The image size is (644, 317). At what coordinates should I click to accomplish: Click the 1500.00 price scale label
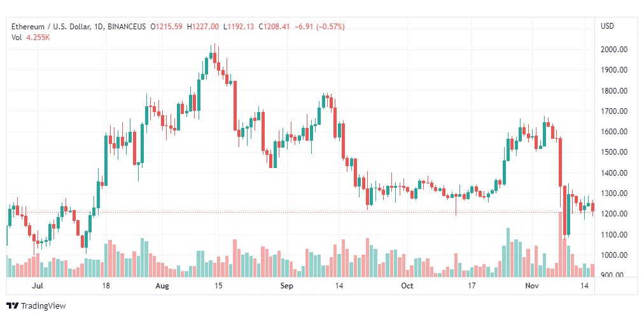pos(615,152)
